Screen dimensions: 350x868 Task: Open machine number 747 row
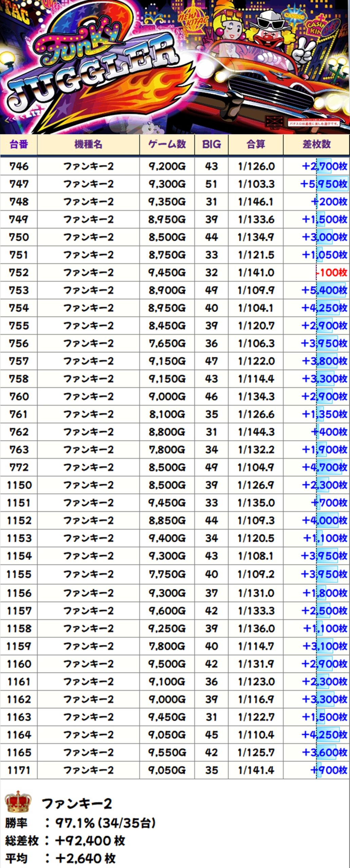pyautogui.click(x=19, y=184)
